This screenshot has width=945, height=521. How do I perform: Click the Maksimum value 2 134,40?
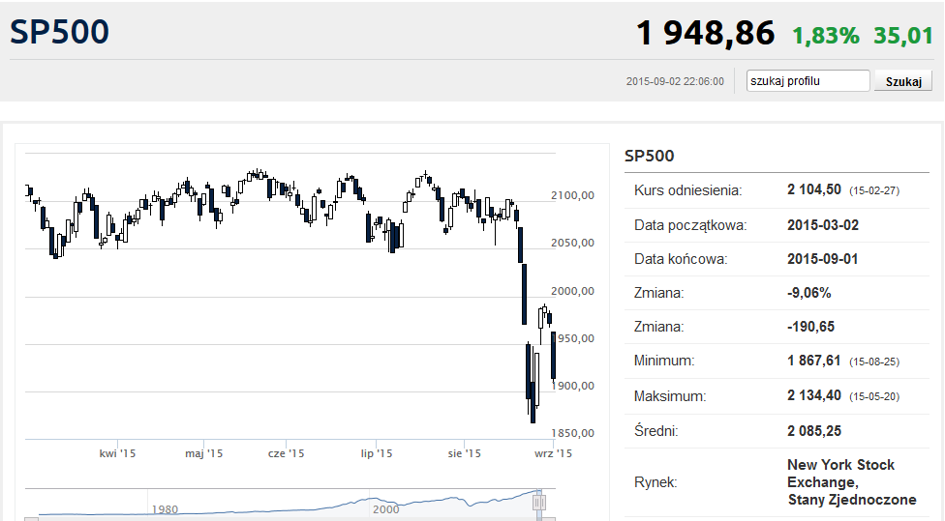coord(814,396)
